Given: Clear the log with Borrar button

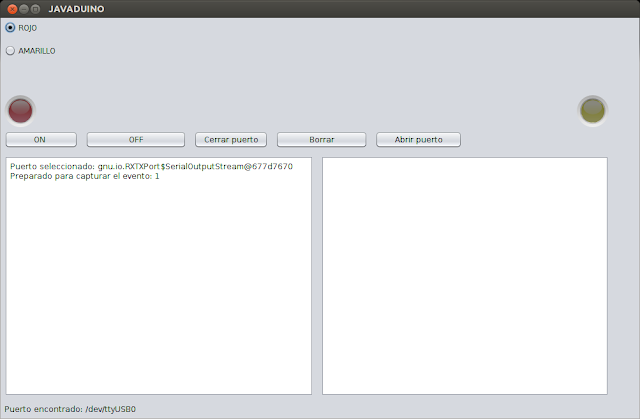Looking at the screenshot, I should pos(322,140).
